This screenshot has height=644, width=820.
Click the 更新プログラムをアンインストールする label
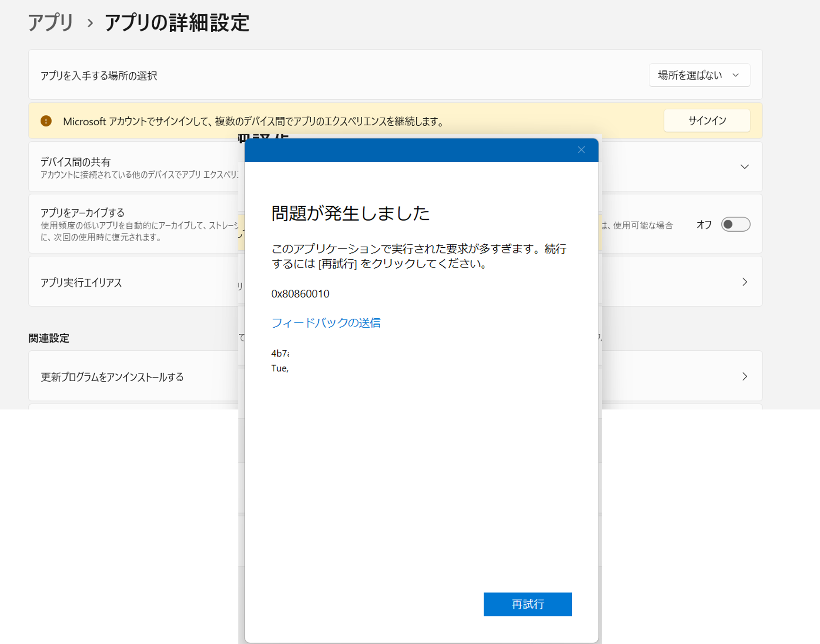[x=112, y=377]
